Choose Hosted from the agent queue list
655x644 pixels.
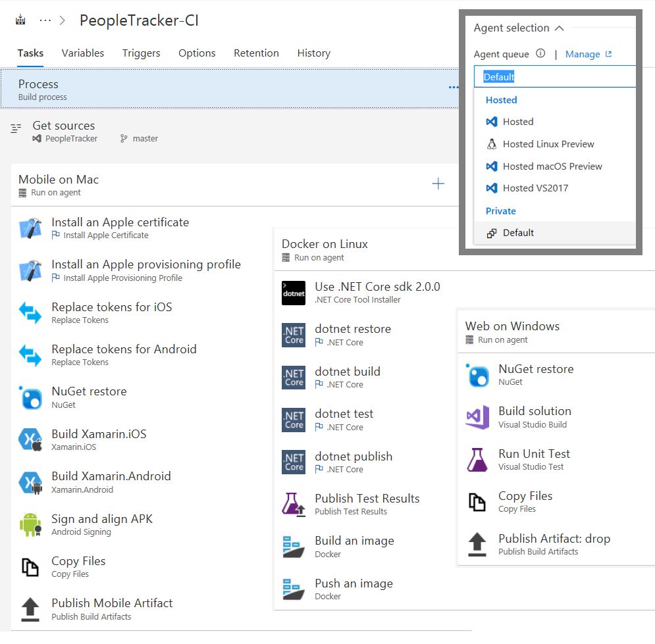tap(555, 122)
